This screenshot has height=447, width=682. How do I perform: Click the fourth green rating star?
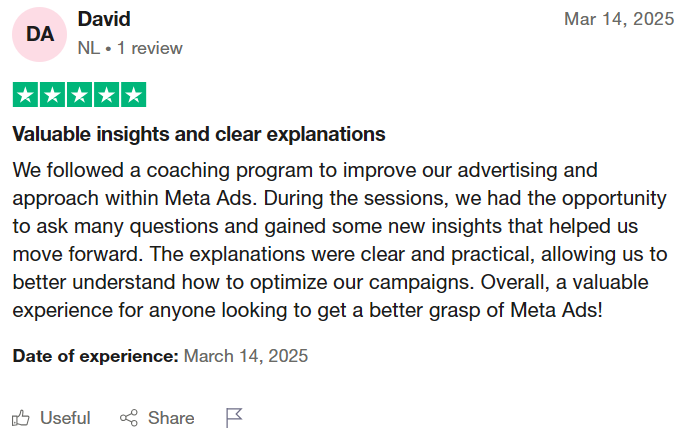(x=105, y=96)
